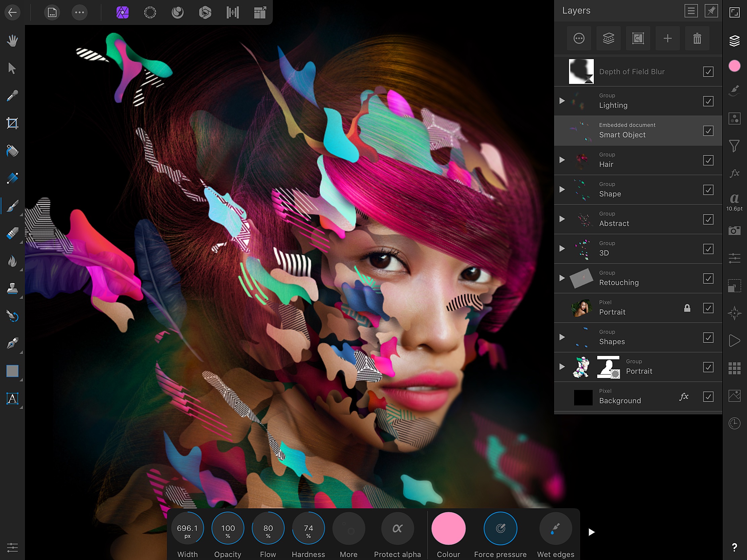Tap the More brush options button
The height and width of the screenshot is (560, 747).
coord(349,528)
